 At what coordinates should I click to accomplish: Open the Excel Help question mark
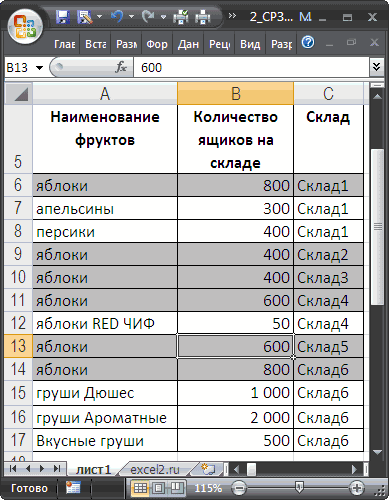[x=308, y=42]
